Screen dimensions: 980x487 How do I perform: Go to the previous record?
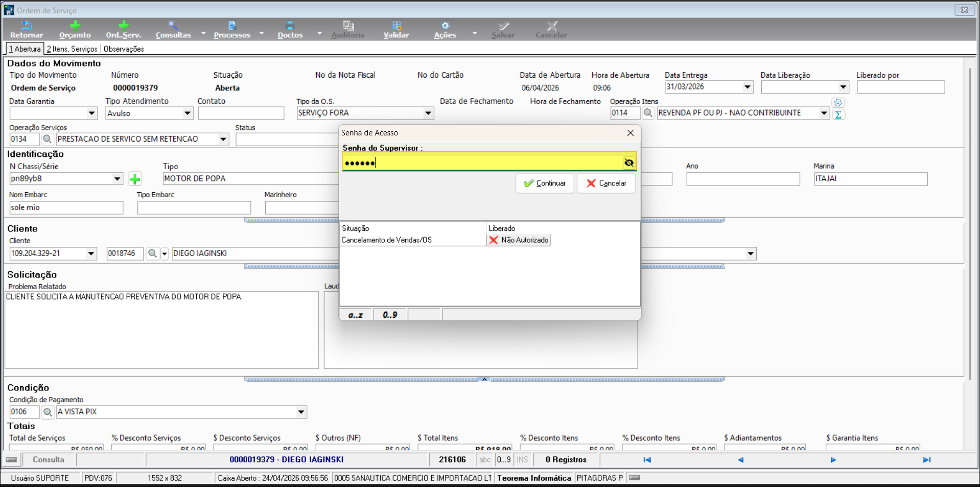pyautogui.click(x=740, y=460)
